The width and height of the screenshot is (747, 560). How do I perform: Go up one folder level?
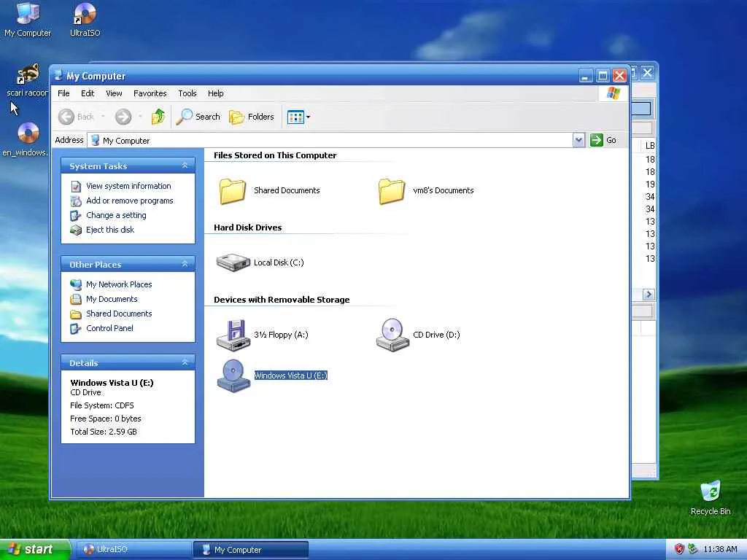click(x=158, y=117)
